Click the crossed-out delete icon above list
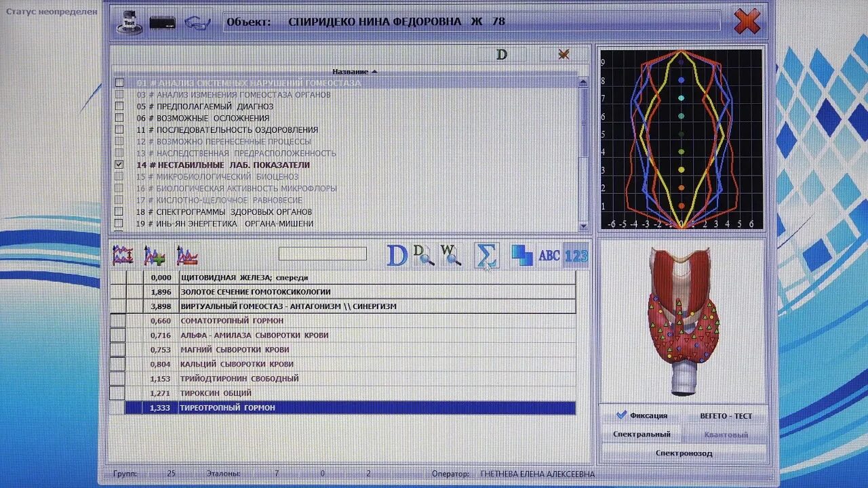Viewport: 868px width, 488px height. point(564,54)
